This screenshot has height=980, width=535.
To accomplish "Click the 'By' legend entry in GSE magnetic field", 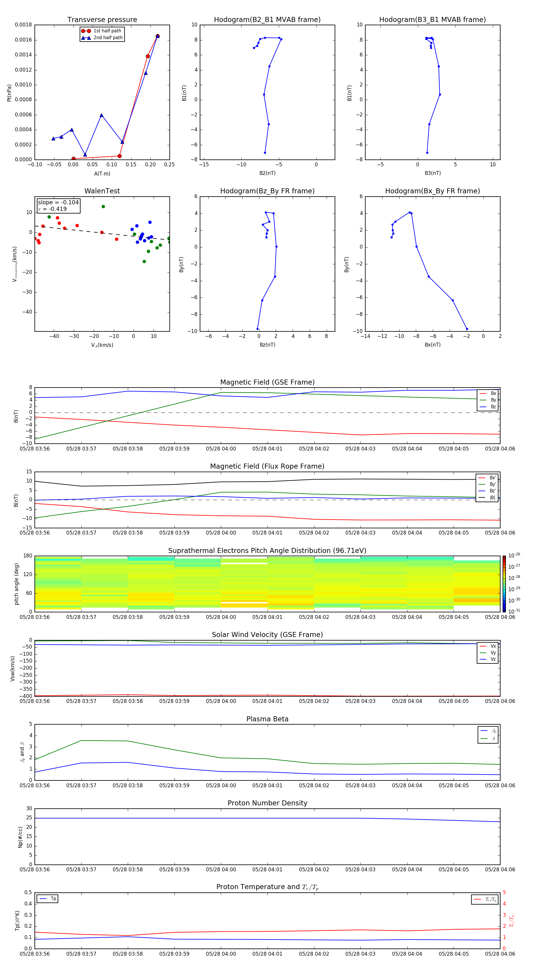I will pos(488,400).
